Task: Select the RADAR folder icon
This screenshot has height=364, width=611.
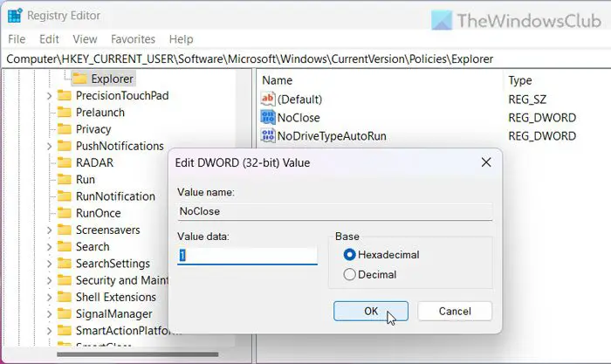Action: coord(65,162)
